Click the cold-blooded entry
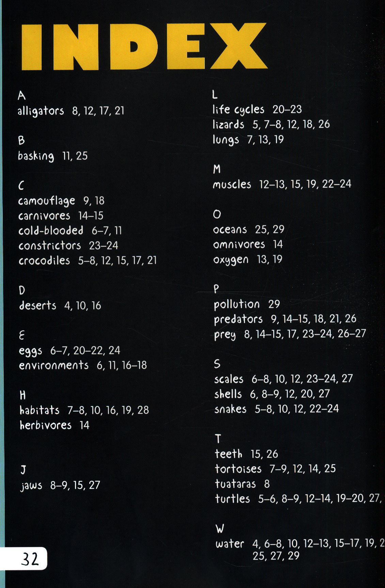The width and height of the screenshot is (385, 588). pos(70,231)
